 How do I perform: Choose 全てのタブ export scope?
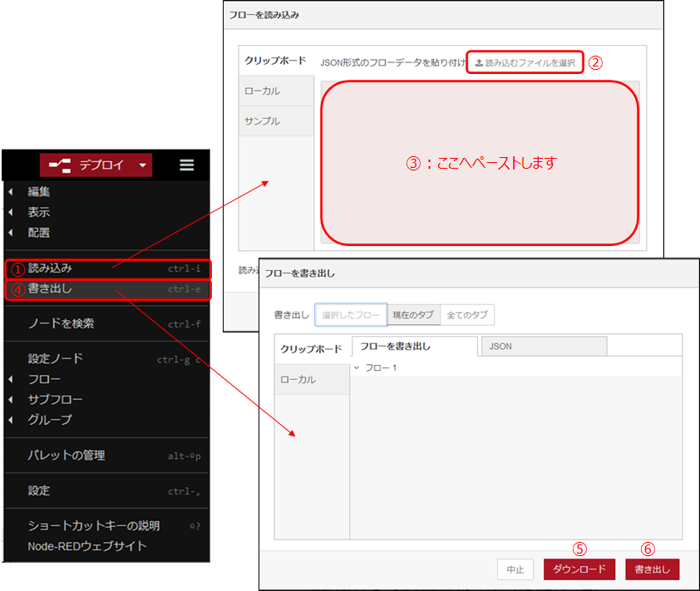(x=467, y=315)
